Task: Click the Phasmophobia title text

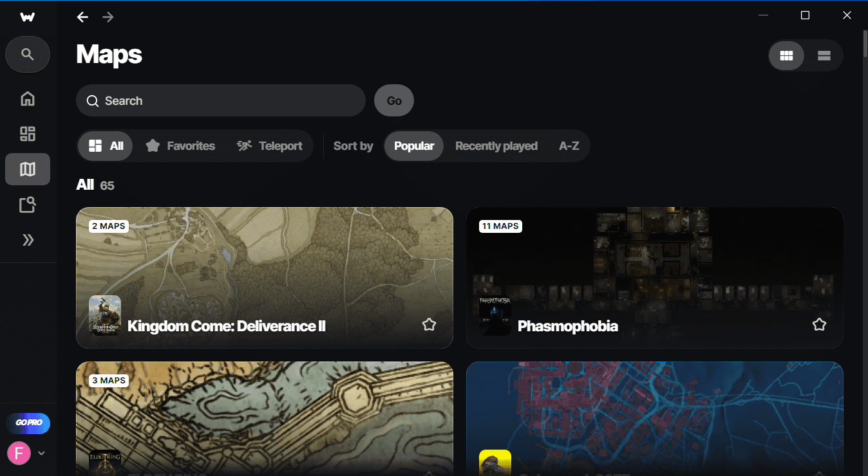Action: coord(568,326)
